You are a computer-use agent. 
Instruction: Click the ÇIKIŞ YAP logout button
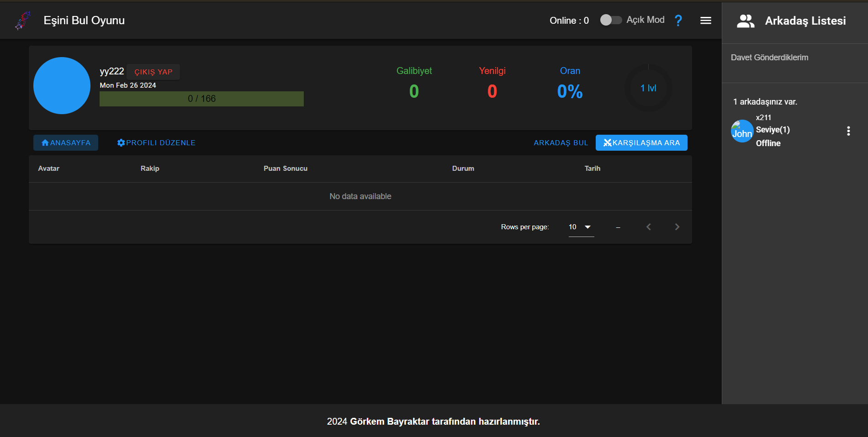[153, 72]
